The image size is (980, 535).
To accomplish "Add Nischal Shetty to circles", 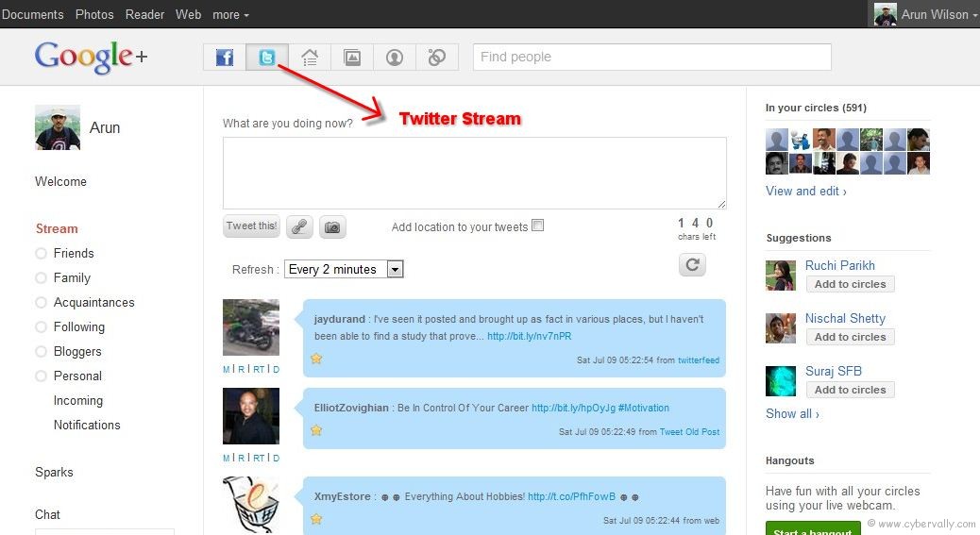I will tap(850, 337).
